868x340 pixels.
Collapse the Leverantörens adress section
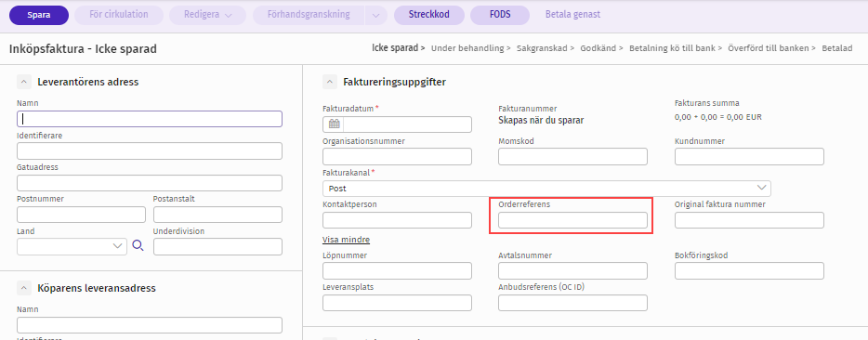(24, 82)
